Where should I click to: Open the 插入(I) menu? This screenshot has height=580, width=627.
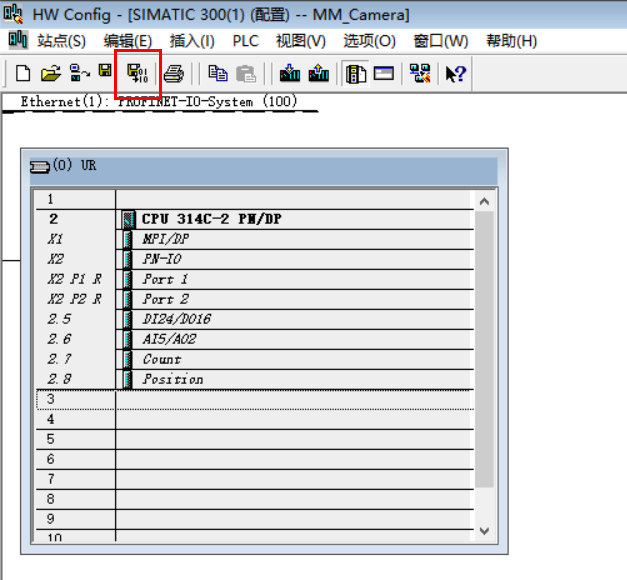pyautogui.click(x=192, y=41)
